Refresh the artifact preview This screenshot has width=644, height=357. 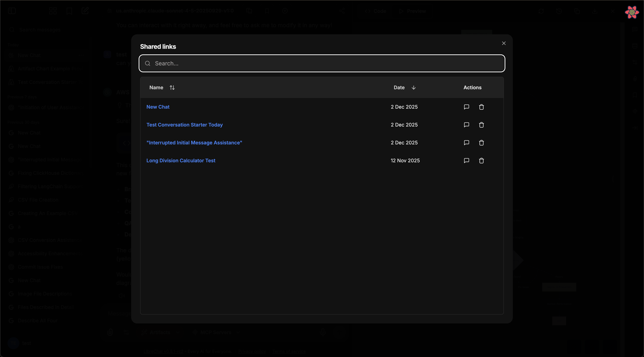541,11
